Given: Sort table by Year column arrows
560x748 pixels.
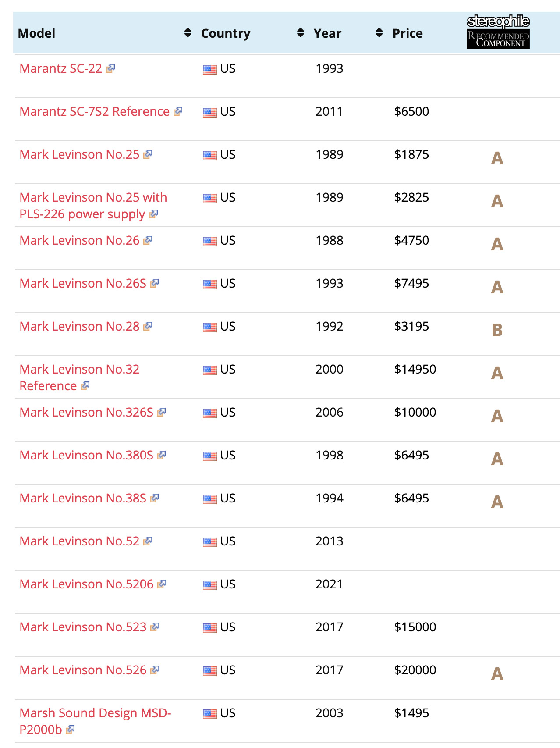Looking at the screenshot, I should pos(379,33).
